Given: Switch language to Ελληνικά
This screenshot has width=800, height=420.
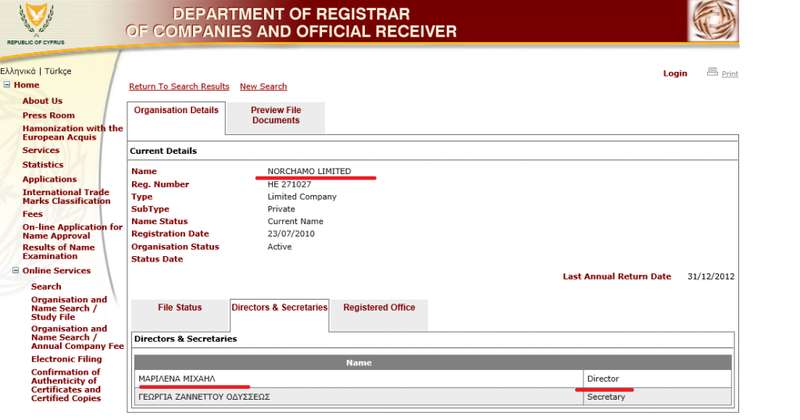Looking at the screenshot, I should 18,71.
